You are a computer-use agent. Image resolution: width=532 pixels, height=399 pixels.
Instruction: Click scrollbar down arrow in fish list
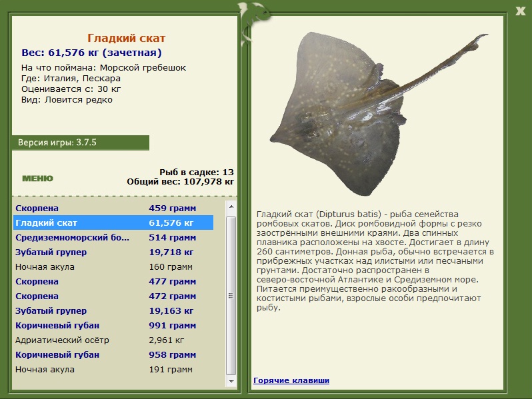(231, 382)
